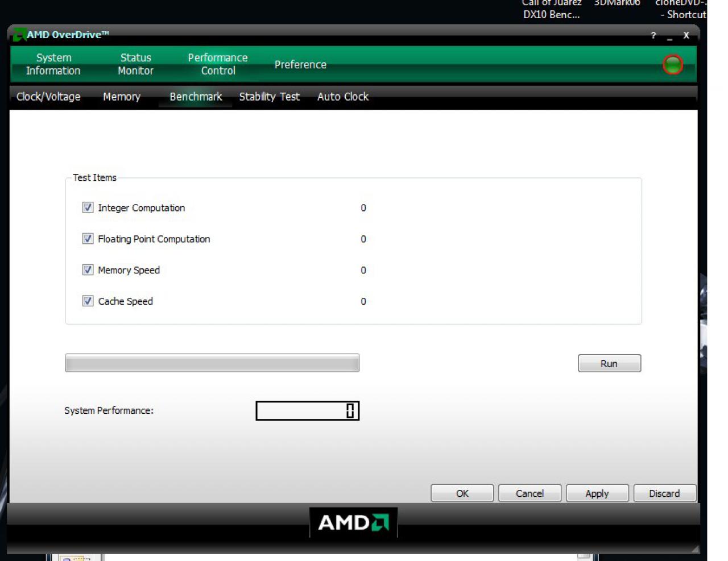
Task: Click the OK button
Action: pyautogui.click(x=462, y=493)
